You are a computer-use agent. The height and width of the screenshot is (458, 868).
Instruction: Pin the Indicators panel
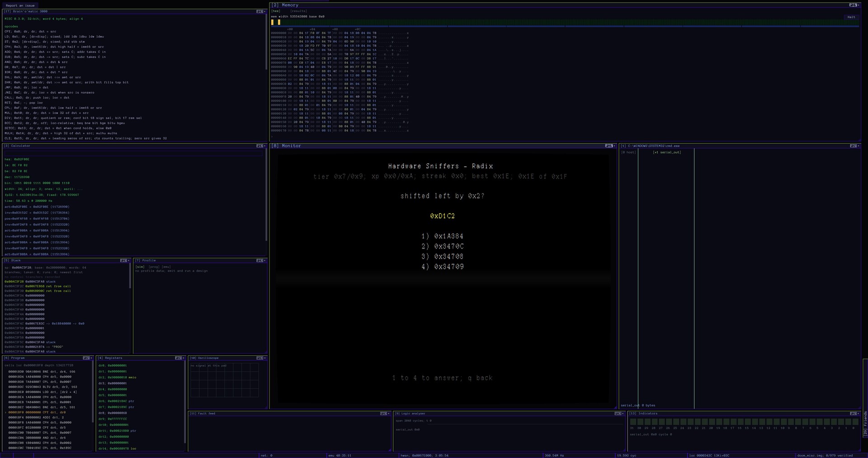point(853,413)
